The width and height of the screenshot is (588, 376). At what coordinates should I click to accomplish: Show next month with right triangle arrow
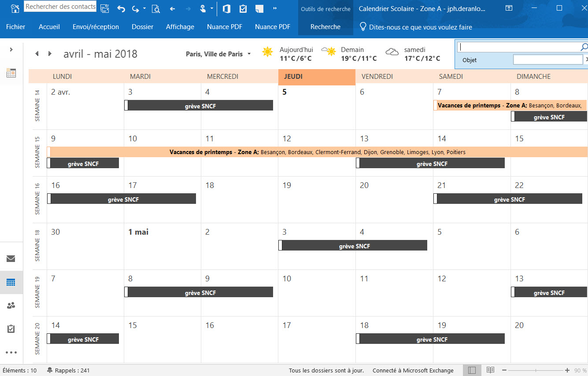[x=50, y=54]
